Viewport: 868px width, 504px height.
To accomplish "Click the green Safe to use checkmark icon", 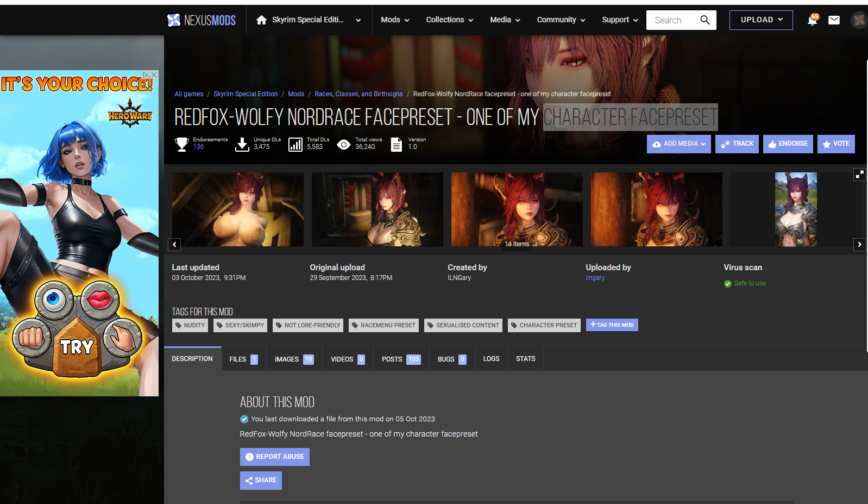I will click(728, 283).
